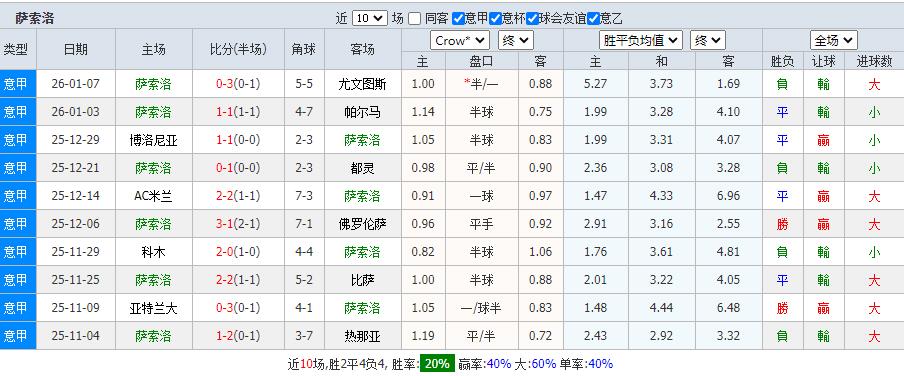The width and height of the screenshot is (904, 376).
Task: Open the 终 dropdown beside Crow*
Action: pyautogui.click(x=515, y=40)
